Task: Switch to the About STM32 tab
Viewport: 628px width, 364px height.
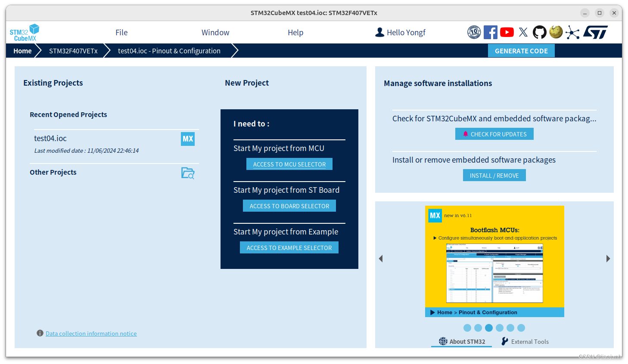Action: 462,341
